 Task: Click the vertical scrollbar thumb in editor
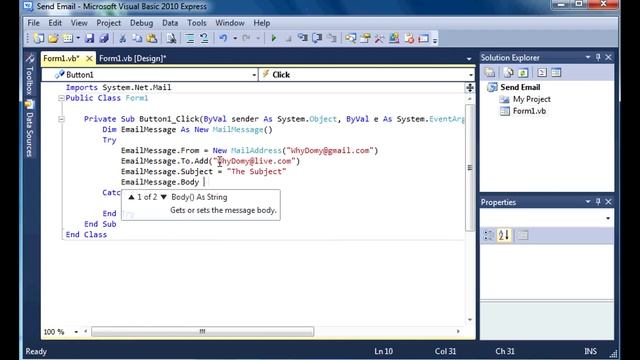click(470, 167)
